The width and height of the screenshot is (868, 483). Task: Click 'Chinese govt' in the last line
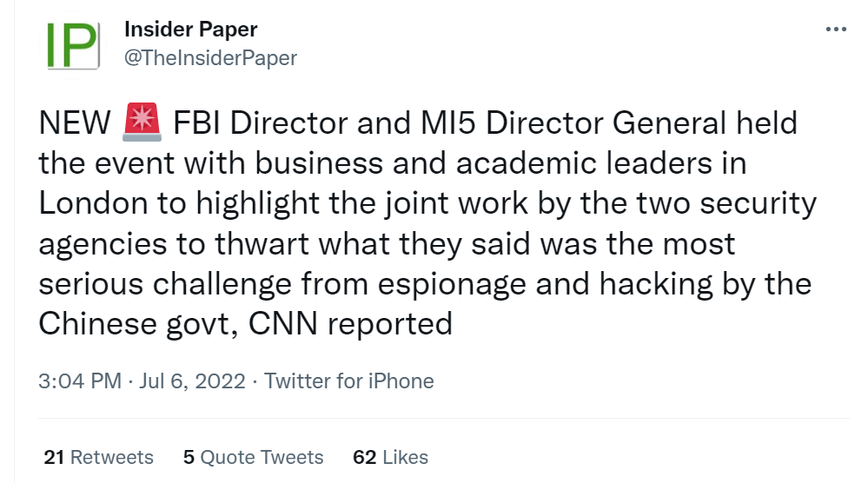pos(138,324)
